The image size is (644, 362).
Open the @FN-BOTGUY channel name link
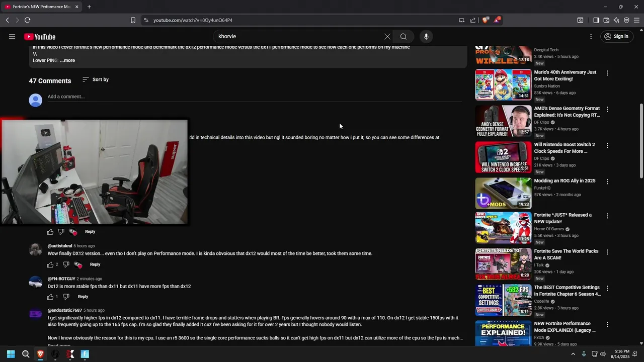pyautogui.click(x=61, y=279)
